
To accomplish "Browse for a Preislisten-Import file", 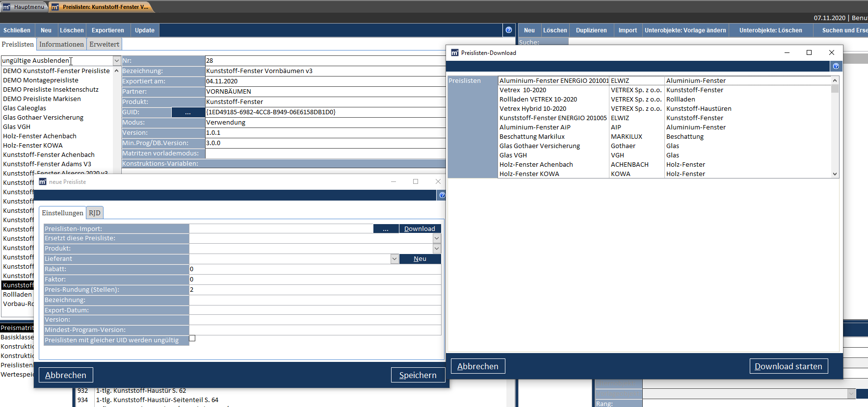I will [x=386, y=229].
